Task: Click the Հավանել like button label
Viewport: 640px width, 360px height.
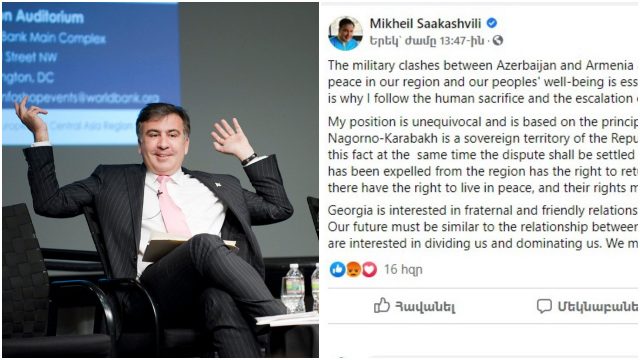Action: click(x=425, y=307)
